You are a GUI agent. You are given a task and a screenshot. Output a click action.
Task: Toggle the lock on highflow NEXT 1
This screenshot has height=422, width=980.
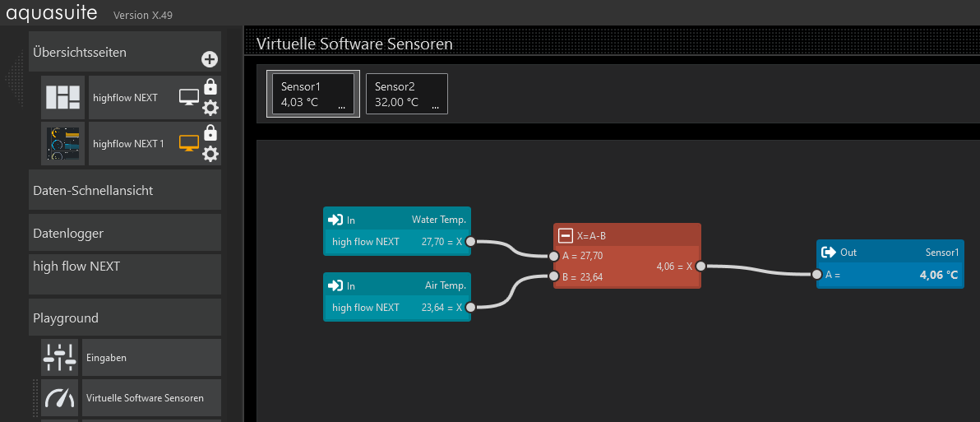pos(210,132)
